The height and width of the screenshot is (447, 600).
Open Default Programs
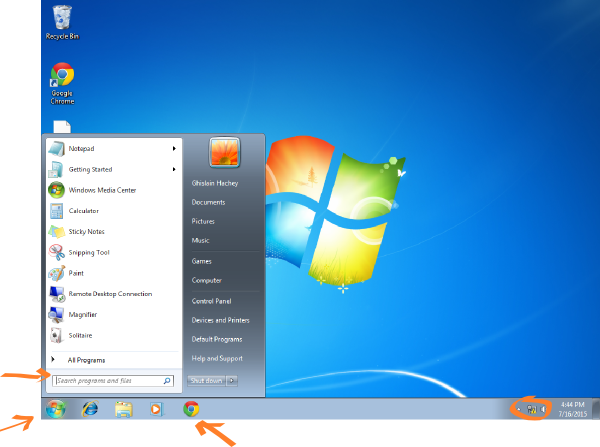point(217,339)
